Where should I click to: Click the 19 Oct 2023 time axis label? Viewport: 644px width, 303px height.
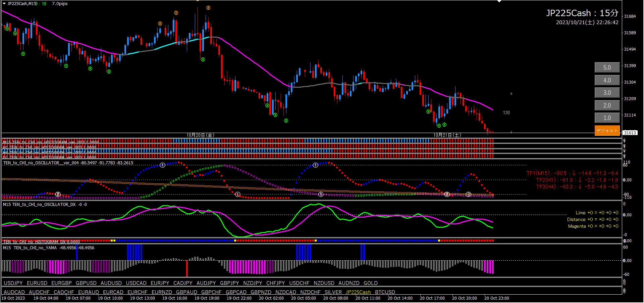click(13, 298)
